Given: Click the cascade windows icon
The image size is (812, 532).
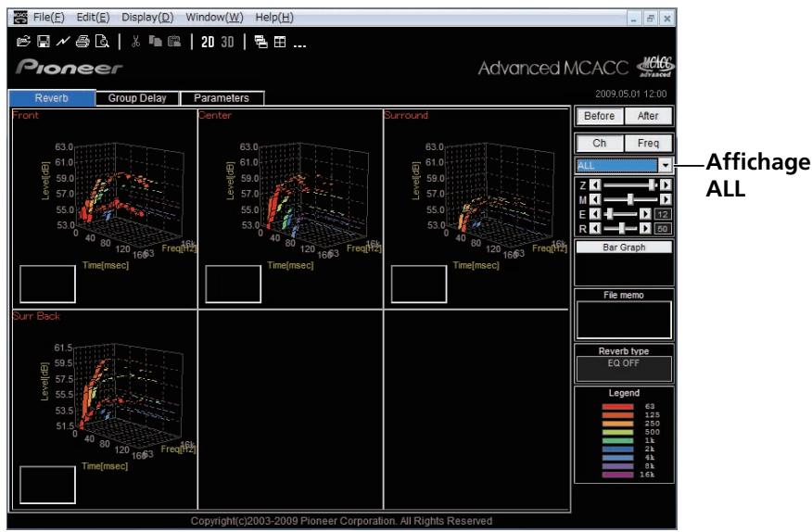Looking at the screenshot, I should 261,42.
